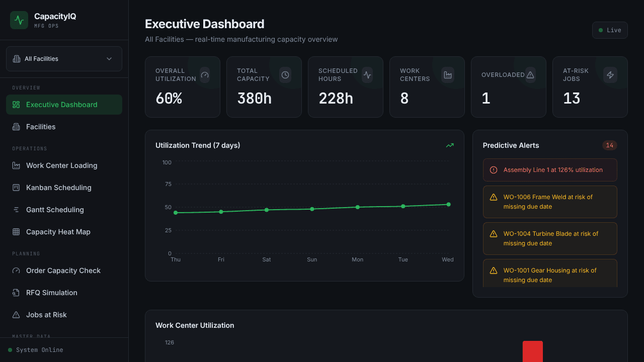Click the red bar in Work Center Utilization
Image resolution: width=644 pixels, height=362 pixels.
coord(533,351)
